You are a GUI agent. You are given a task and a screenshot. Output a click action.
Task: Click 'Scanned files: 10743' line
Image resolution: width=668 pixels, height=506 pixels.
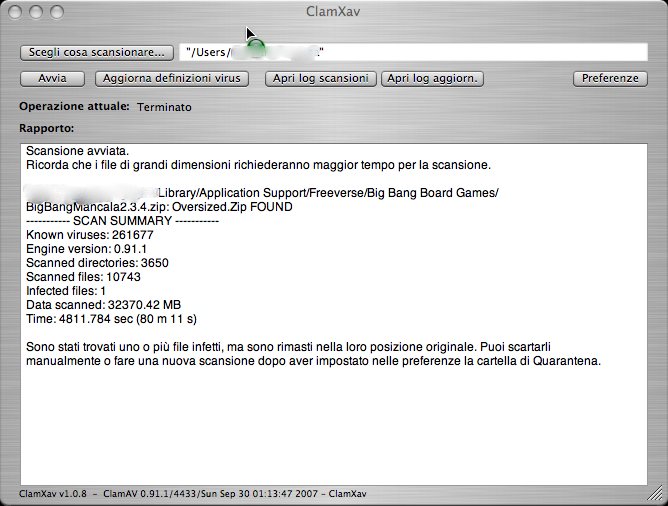coord(83,277)
